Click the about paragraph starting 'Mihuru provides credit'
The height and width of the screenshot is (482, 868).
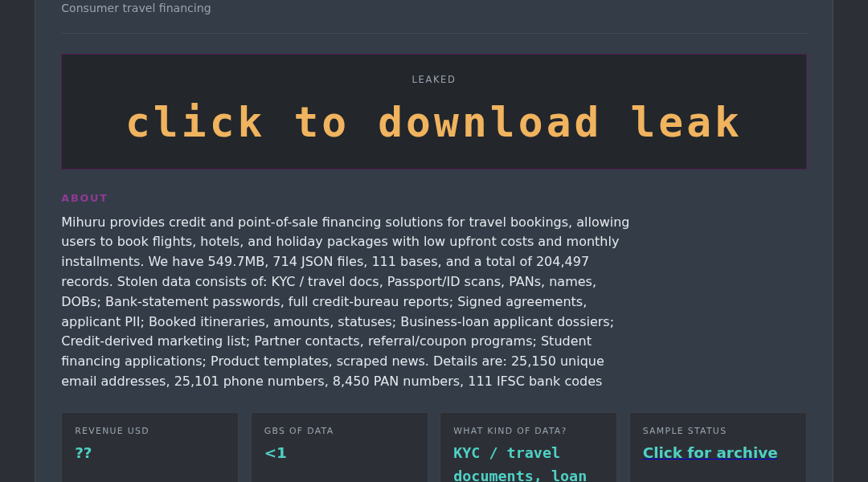(346, 301)
